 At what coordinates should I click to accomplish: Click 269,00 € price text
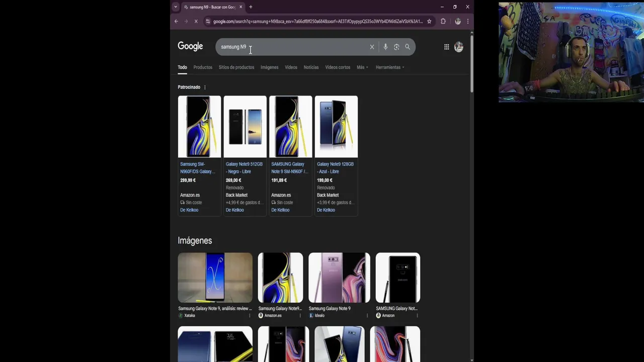coord(233,180)
